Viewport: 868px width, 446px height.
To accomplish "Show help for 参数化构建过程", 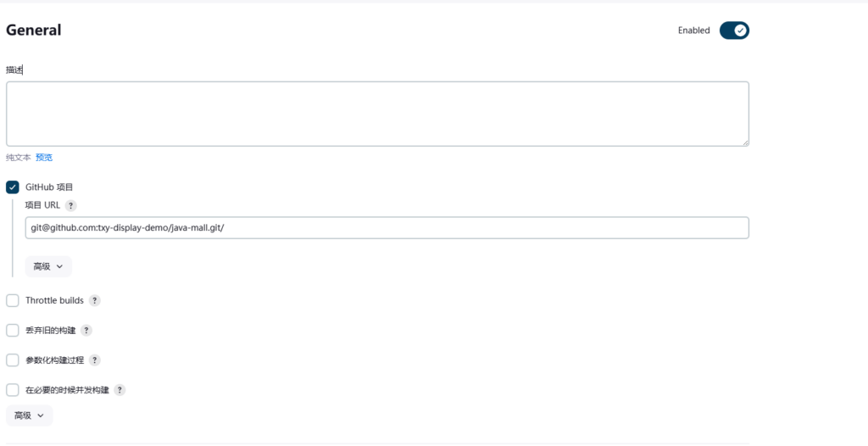I will (x=95, y=360).
